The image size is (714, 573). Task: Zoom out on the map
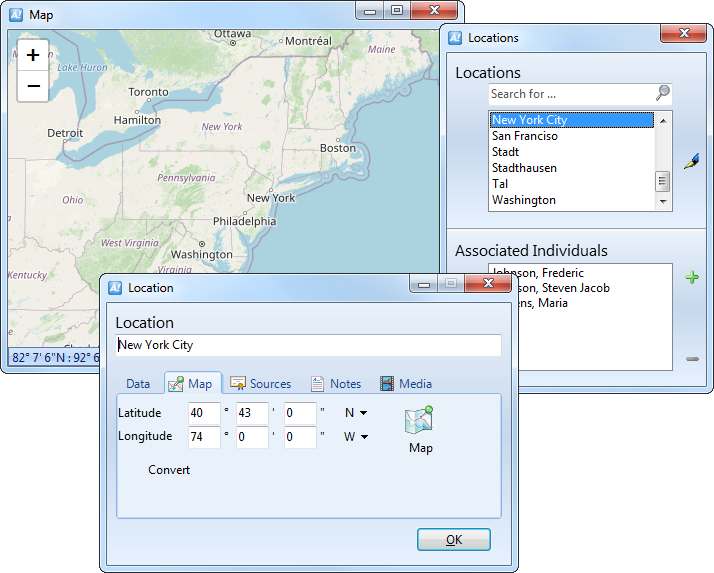coord(33,87)
